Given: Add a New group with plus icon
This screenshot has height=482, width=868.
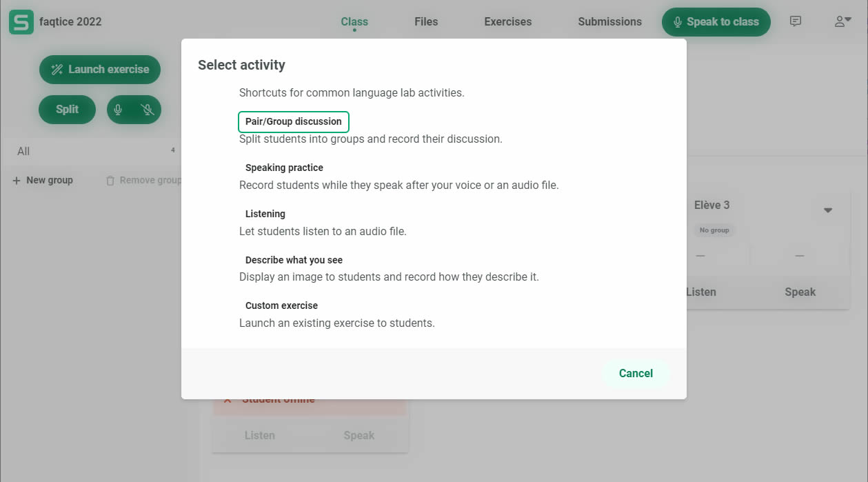Looking at the screenshot, I should [43, 181].
